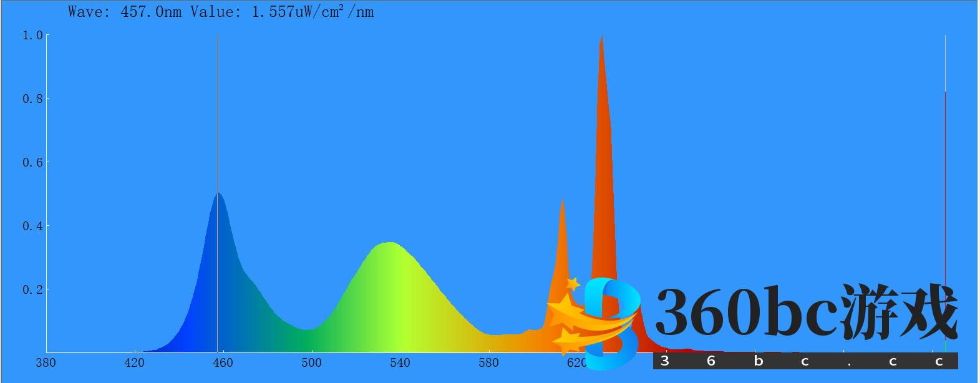
Task: Select the 0.8 y-axis label
Action: (32, 99)
